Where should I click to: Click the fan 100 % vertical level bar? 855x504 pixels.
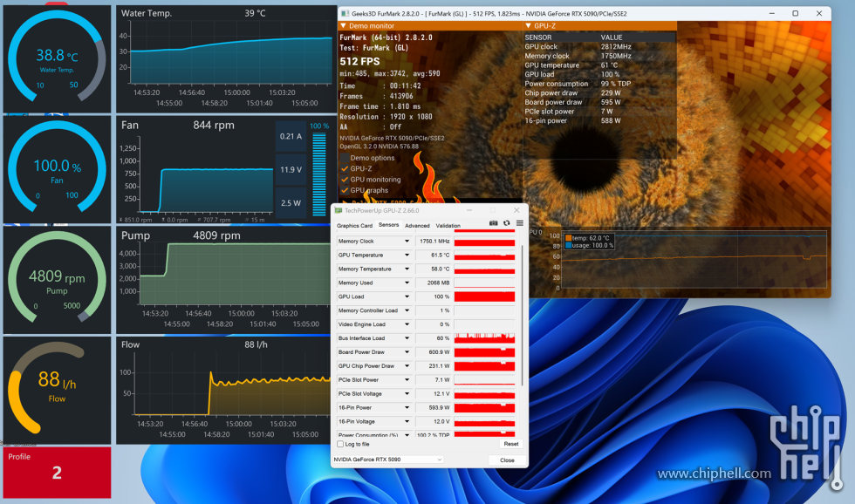pos(319,174)
